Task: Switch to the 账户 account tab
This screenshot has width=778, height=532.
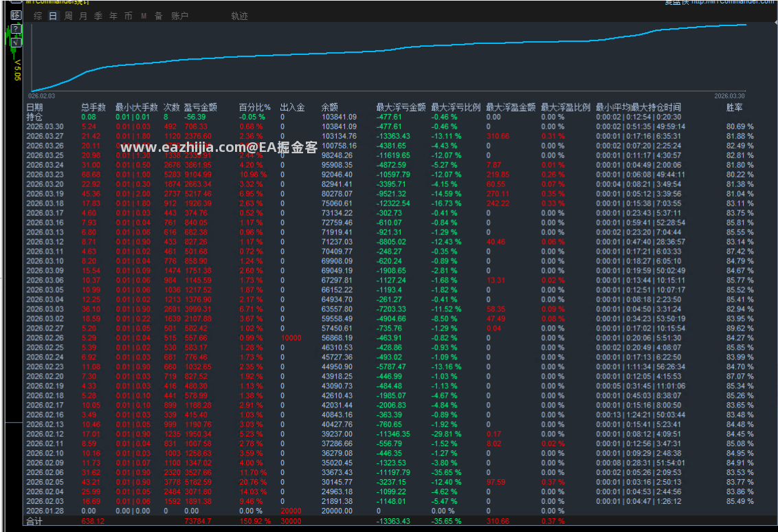Action: (179, 16)
